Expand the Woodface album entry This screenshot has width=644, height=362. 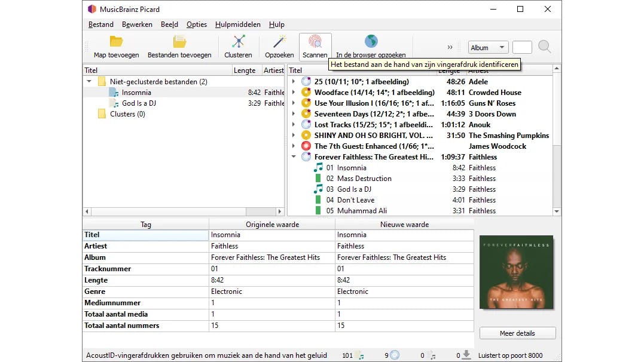click(x=294, y=93)
